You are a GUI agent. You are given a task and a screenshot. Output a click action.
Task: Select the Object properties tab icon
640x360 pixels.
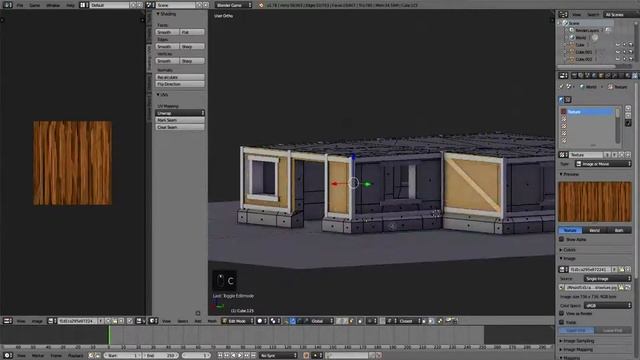click(x=601, y=76)
